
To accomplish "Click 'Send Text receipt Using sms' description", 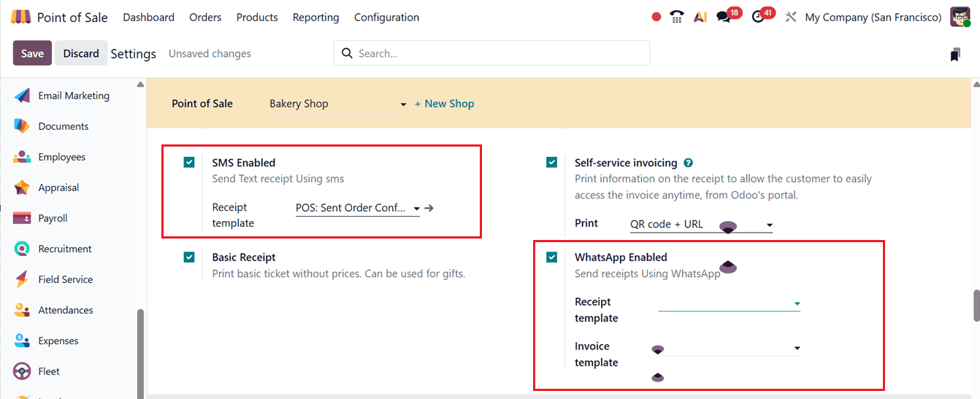I will pos(278,179).
